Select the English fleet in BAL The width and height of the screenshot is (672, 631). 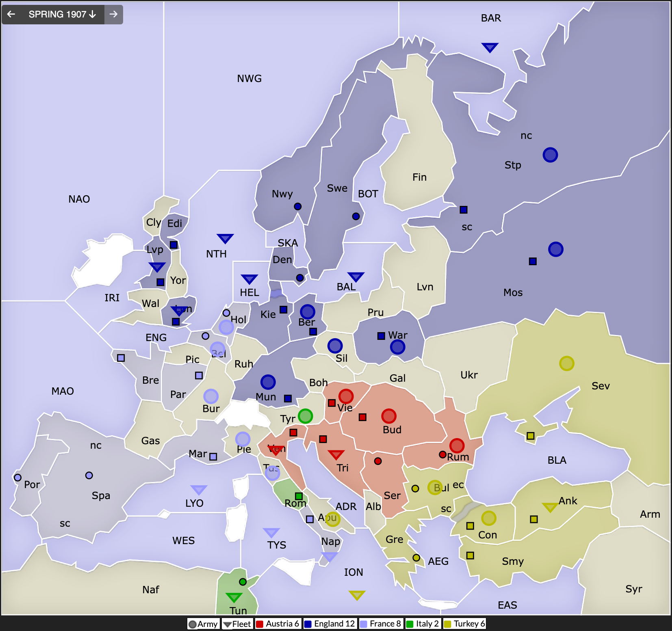click(356, 277)
